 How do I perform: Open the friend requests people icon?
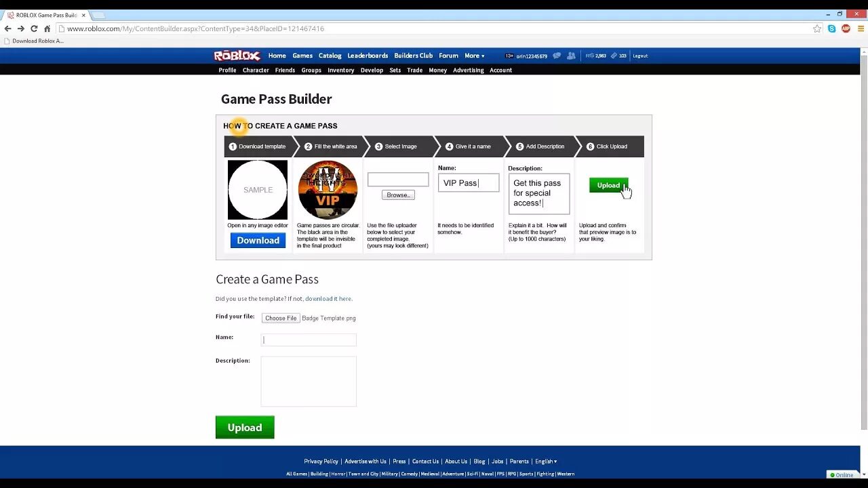click(x=571, y=56)
